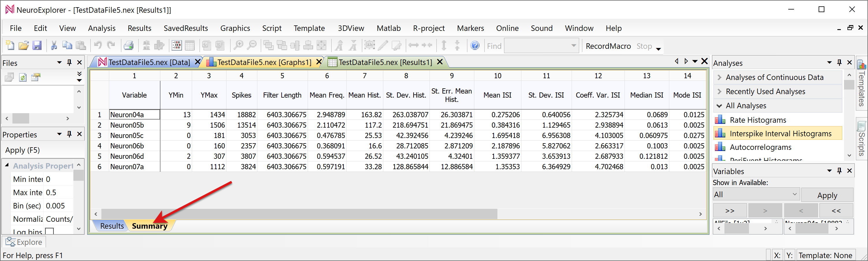Click the New file toolbar icon

[10, 45]
